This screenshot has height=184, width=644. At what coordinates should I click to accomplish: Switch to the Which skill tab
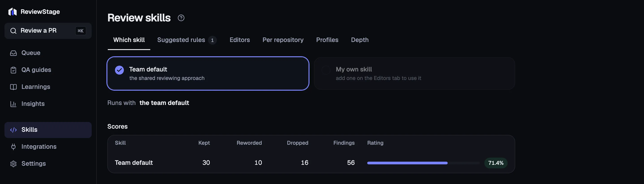[x=129, y=40]
